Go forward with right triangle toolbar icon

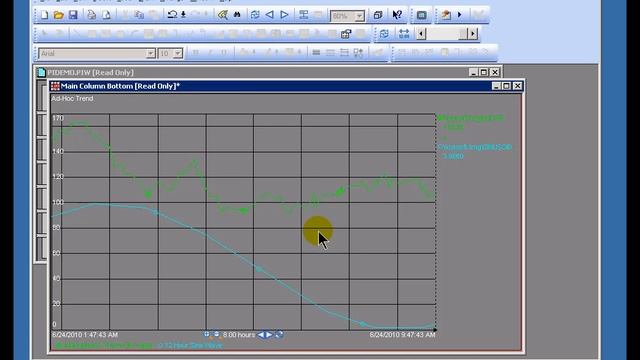tap(284, 15)
